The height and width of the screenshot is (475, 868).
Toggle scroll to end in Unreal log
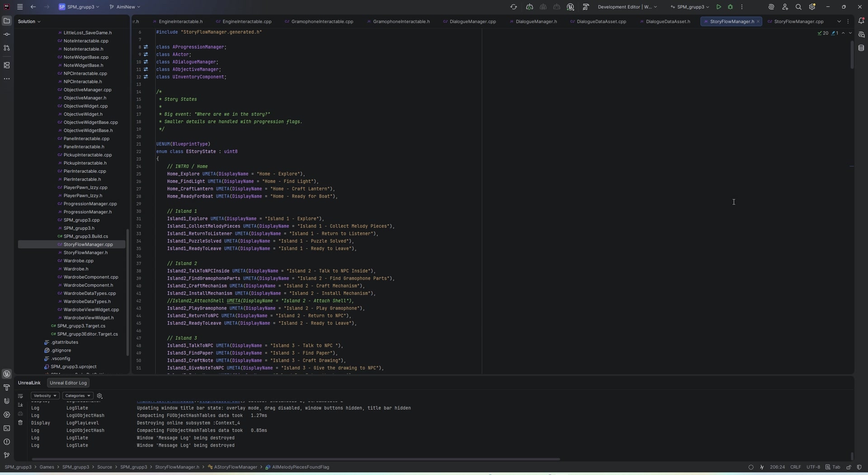coord(20,405)
